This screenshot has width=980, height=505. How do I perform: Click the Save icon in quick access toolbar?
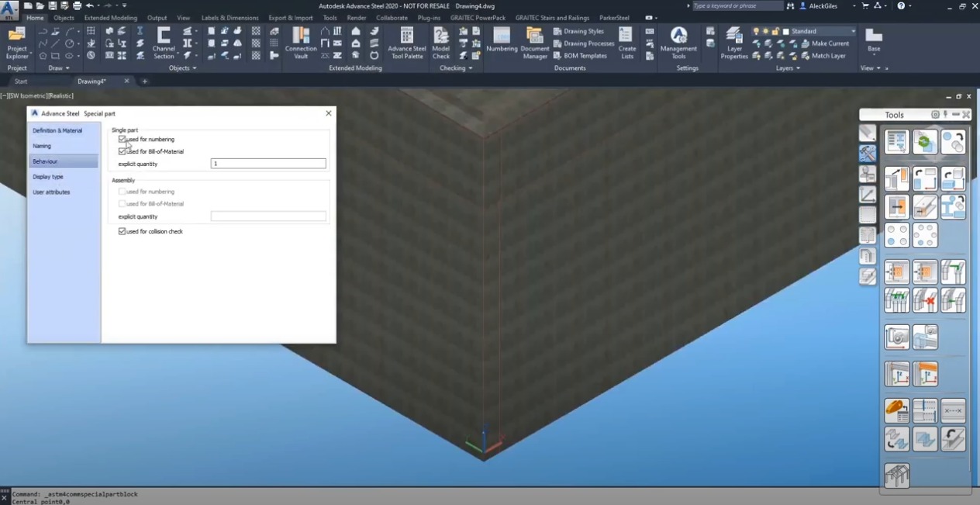tap(52, 5)
